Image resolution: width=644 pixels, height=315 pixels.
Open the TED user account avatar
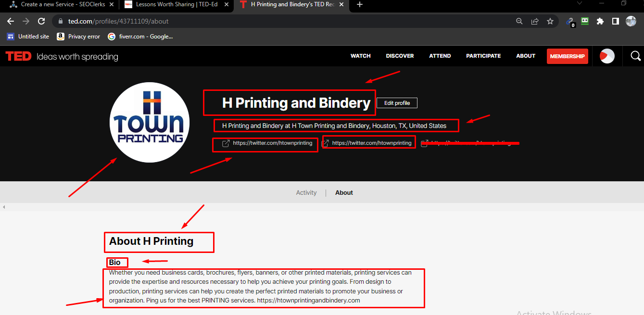coord(607,56)
